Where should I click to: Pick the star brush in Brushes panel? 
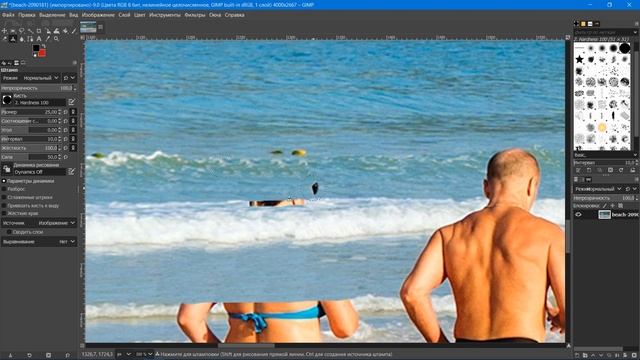(x=579, y=60)
